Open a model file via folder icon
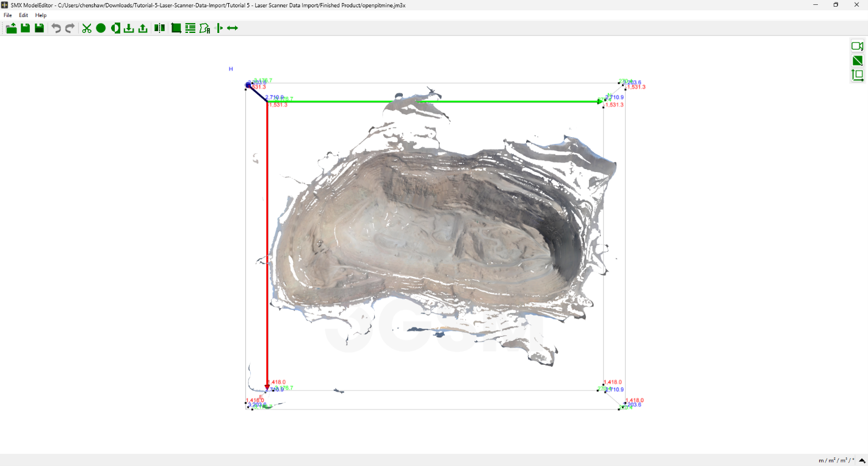Image resolution: width=868 pixels, height=466 pixels. coord(11,28)
